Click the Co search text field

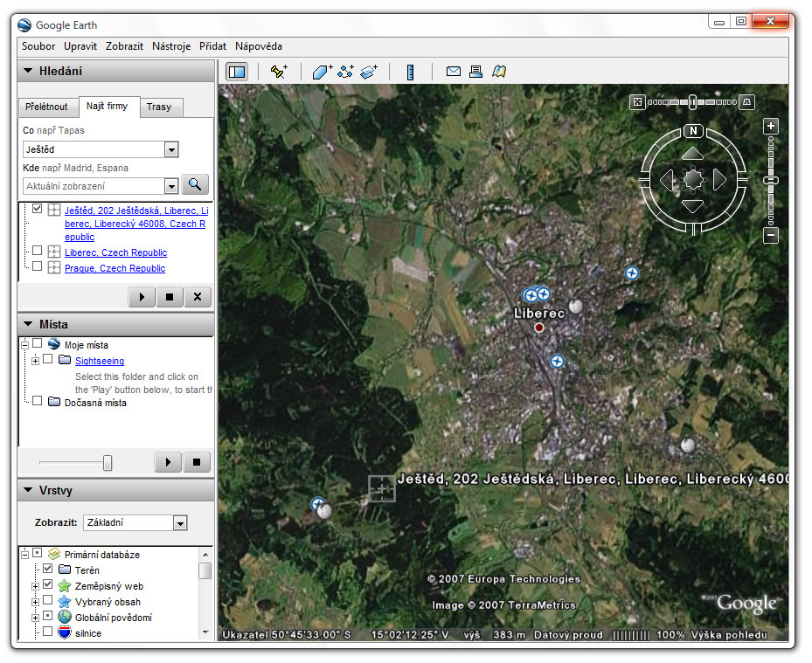(94, 150)
